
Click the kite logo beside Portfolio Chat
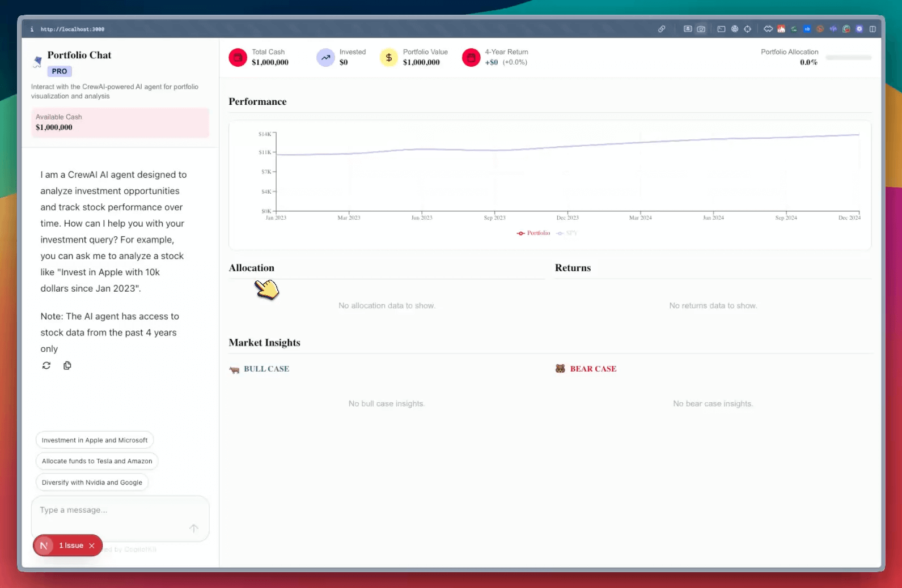(x=37, y=61)
